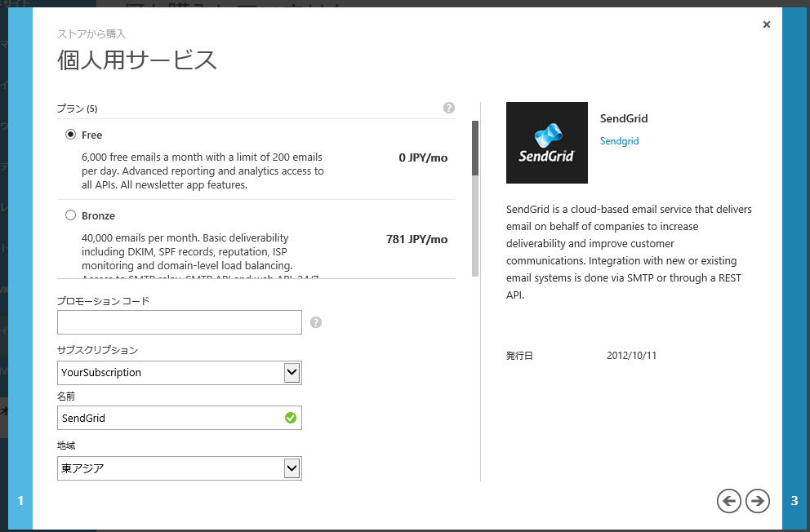810x532 pixels.
Task: Click the 0 JPY/mo price label
Action: coord(423,158)
